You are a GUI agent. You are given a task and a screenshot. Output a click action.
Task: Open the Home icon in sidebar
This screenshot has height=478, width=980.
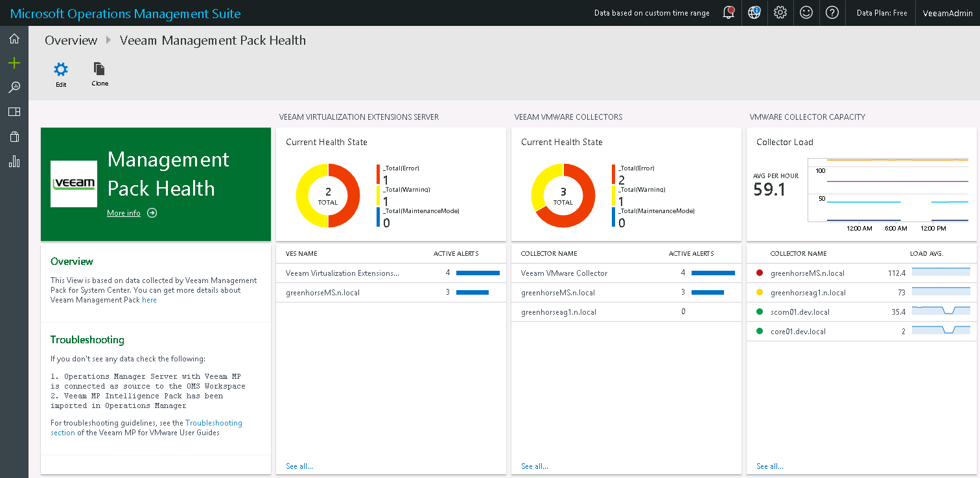click(x=14, y=39)
